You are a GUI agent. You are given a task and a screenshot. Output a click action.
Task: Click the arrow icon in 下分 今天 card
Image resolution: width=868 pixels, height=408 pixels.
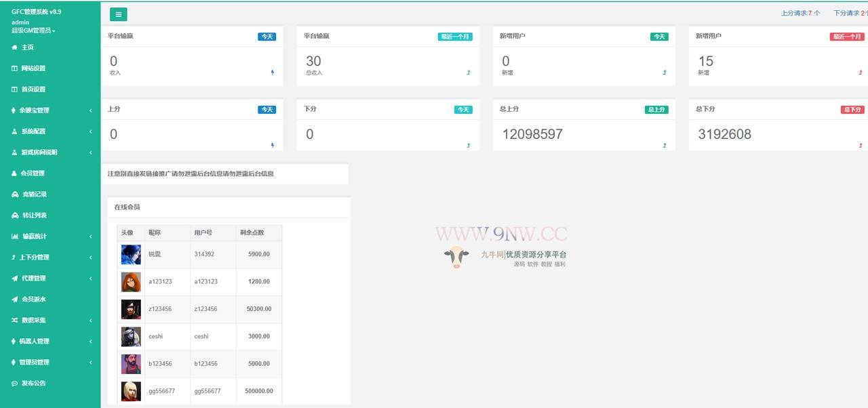pyautogui.click(x=469, y=145)
